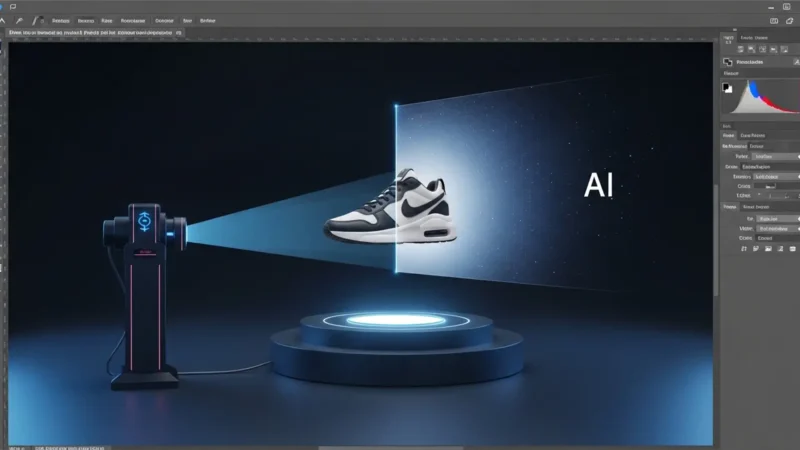Click the fourth icon in panel icon row

[x=773, y=49]
